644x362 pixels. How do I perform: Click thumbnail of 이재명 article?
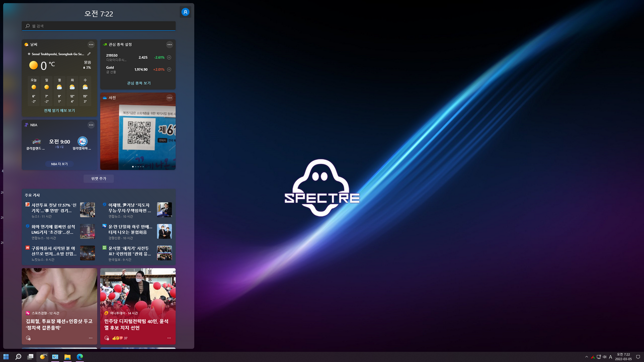coord(165,209)
